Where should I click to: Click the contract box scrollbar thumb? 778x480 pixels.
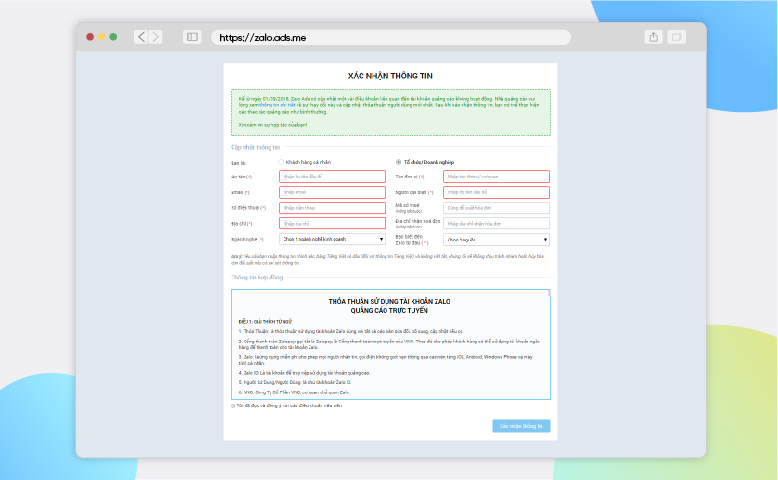[x=549, y=293]
